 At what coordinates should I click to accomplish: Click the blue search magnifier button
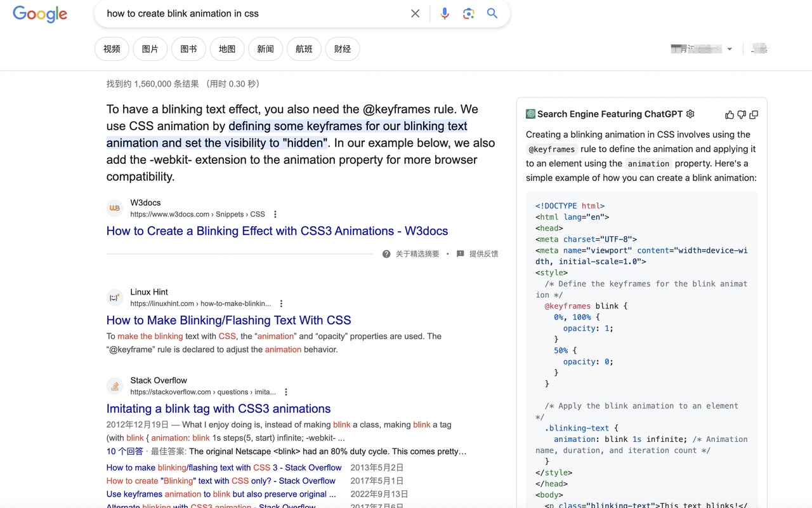pyautogui.click(x=492, y=13)
